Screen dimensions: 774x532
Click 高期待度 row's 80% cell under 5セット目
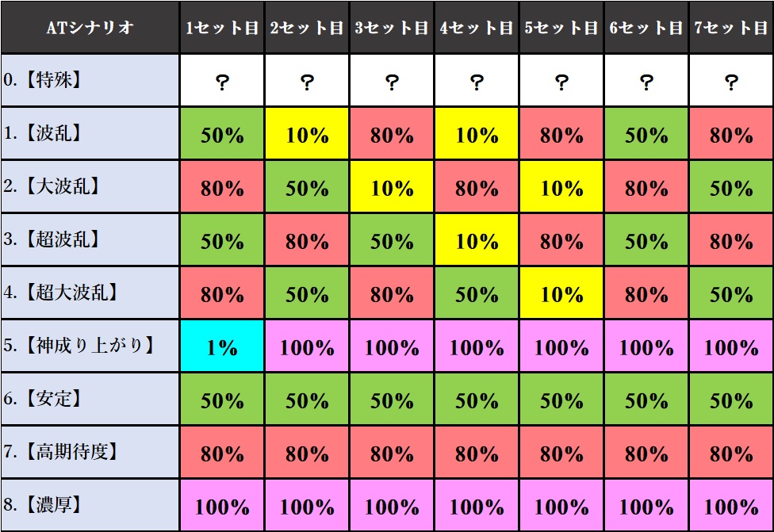click(x=561, y=452)
